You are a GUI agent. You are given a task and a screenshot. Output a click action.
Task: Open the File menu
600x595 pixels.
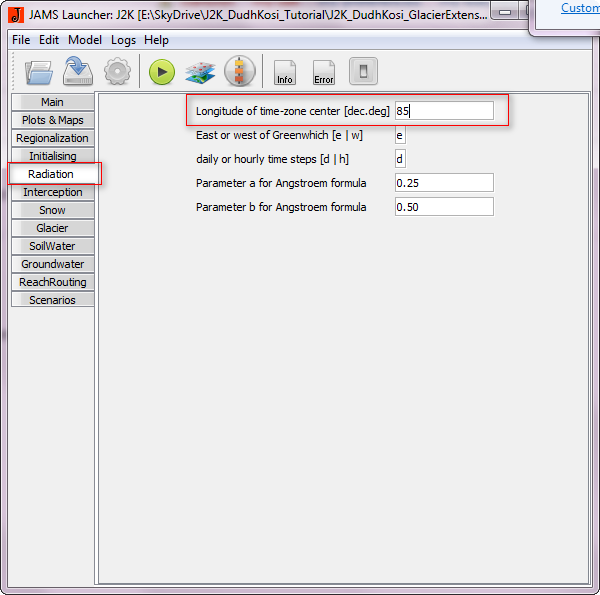(x=20, y=40)
